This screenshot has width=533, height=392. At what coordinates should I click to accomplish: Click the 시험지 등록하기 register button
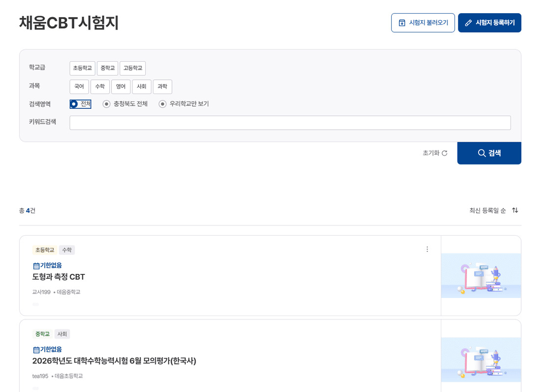click(489, 23)
